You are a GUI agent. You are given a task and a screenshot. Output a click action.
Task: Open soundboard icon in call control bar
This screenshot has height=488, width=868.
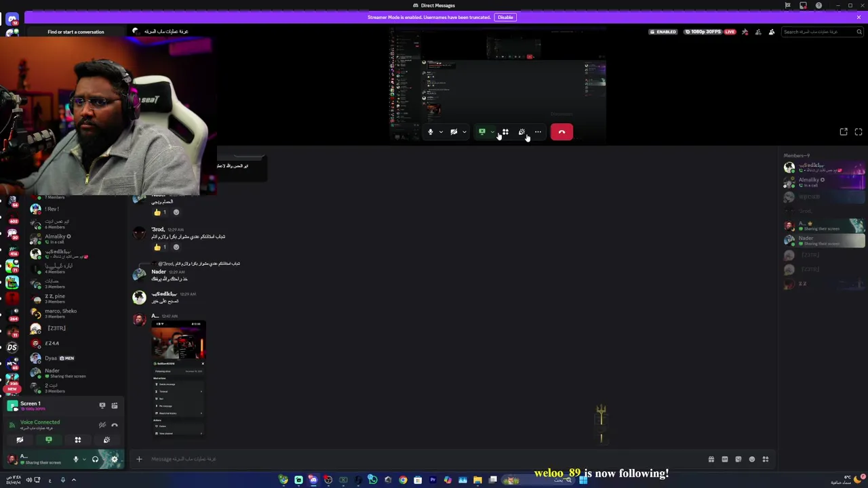click(x=521, y=132)
